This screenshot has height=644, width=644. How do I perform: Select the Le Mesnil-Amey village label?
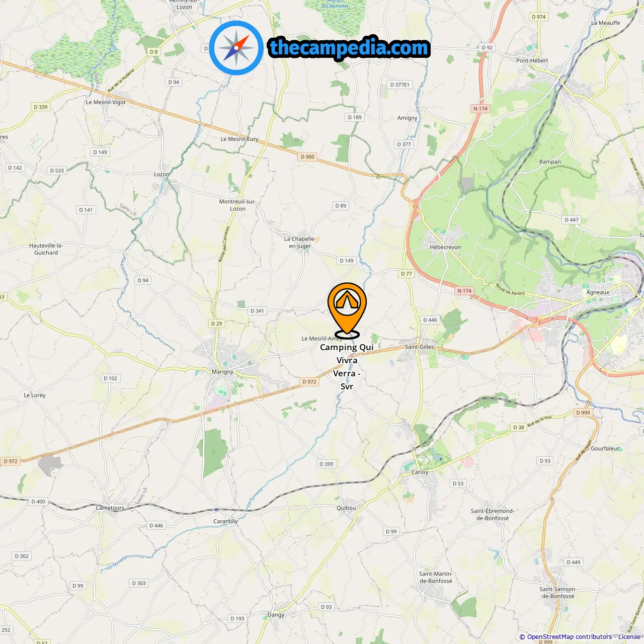point(321,339)
